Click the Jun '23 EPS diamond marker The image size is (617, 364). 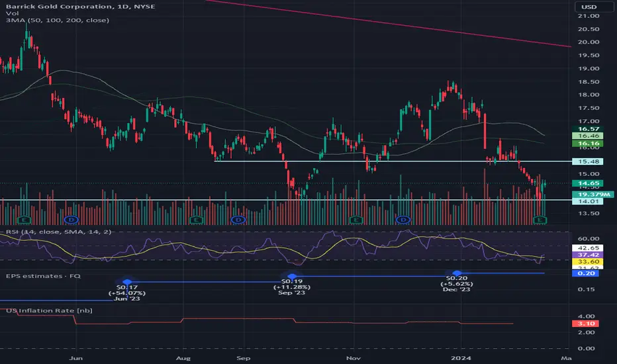pyautogui.click(x=127, y=282)
